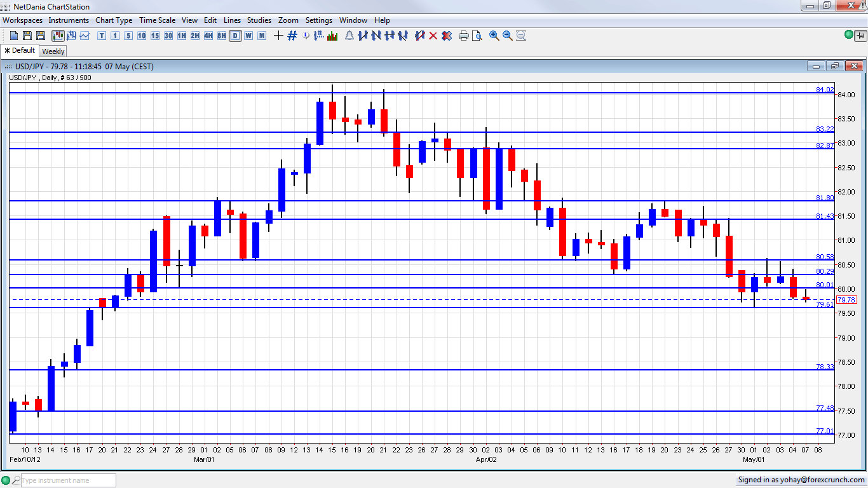
Task: Activate the crosshair cursor tool
Action: (278, 36)
